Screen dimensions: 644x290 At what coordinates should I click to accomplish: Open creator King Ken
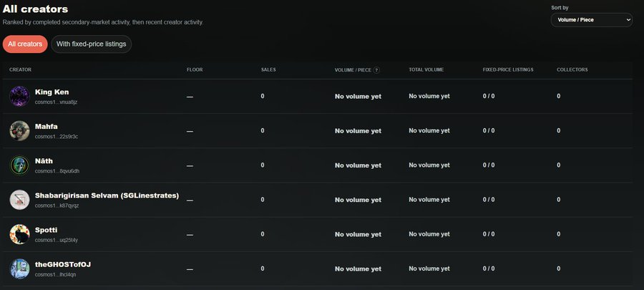tap(52, 92)
